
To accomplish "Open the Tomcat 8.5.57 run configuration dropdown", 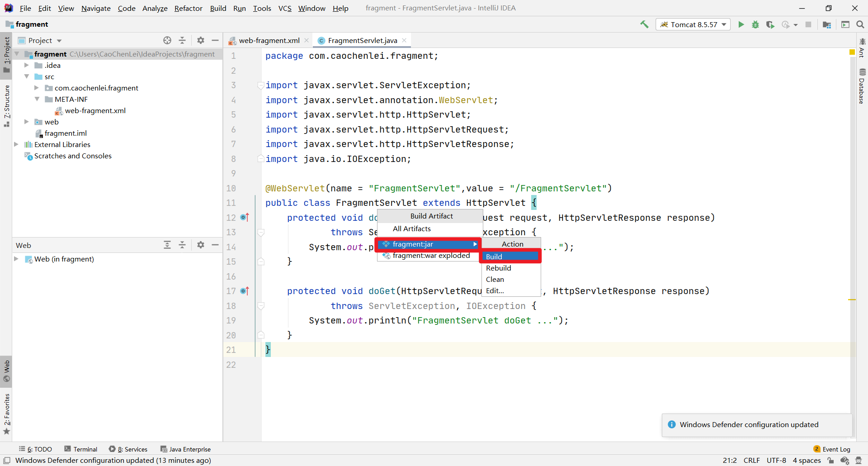I will [x=694, y=24].
